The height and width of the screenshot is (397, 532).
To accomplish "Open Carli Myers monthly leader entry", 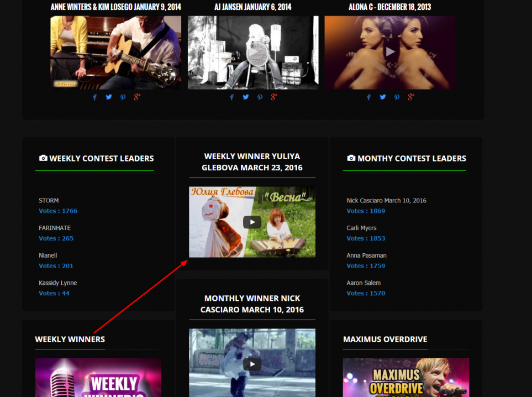I will (361, 228).
